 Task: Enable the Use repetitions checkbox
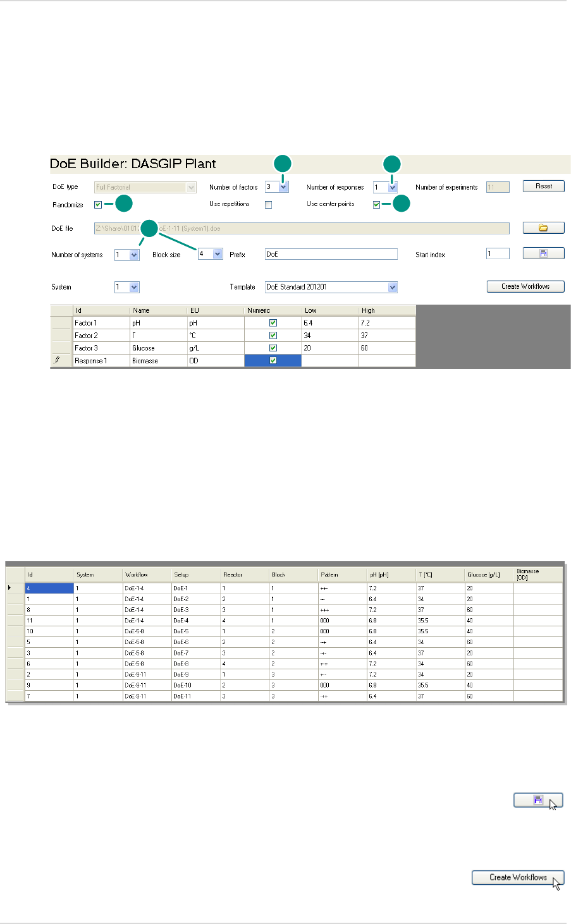tap(268, 205)
